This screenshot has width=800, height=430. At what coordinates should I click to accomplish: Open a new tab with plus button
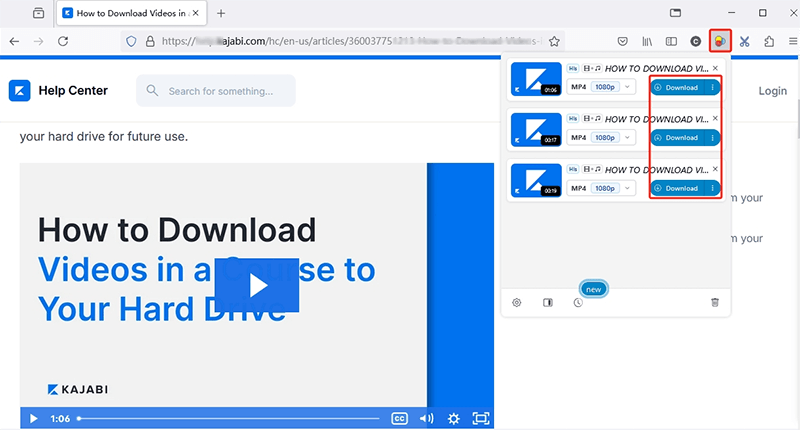pos(221,13)
